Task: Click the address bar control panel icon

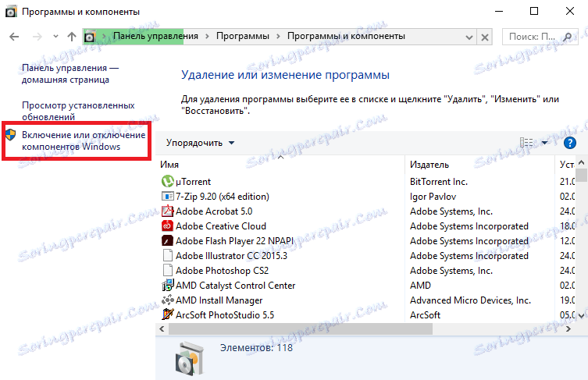Action: pos(90,37)
